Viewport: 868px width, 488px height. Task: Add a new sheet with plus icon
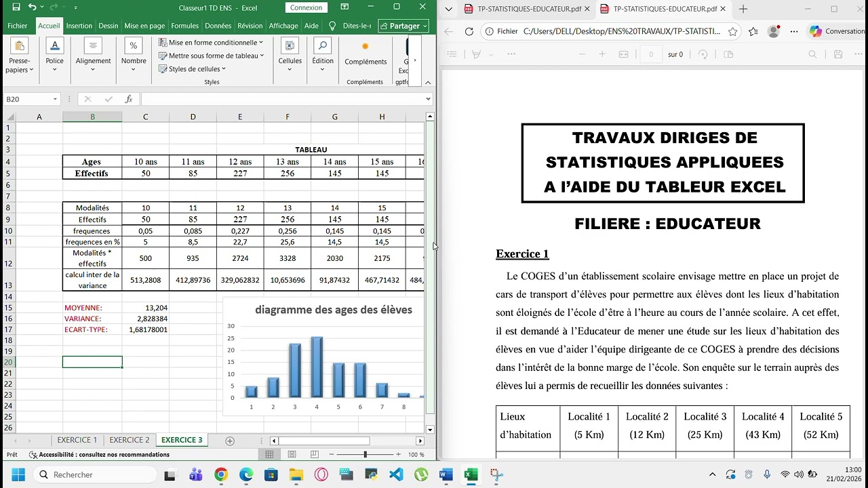click(230, 441)
